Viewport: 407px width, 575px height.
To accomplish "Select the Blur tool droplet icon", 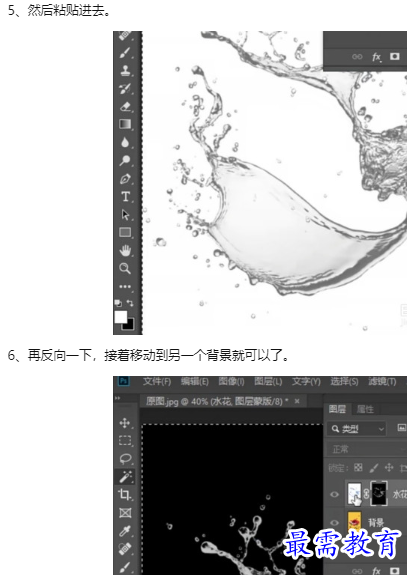I will (125, 142).
